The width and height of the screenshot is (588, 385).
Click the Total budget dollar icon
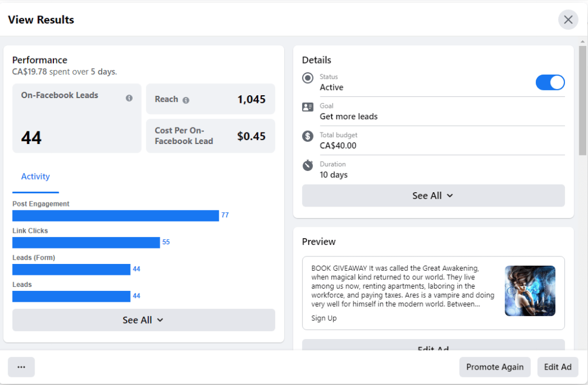coord(308,136)
